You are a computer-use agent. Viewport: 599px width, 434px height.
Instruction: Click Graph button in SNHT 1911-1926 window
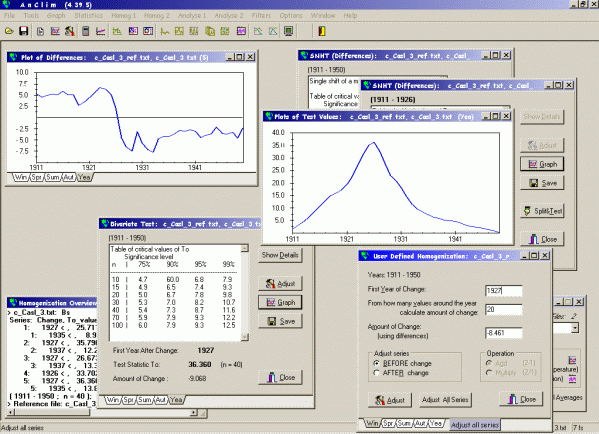(542, 164)
